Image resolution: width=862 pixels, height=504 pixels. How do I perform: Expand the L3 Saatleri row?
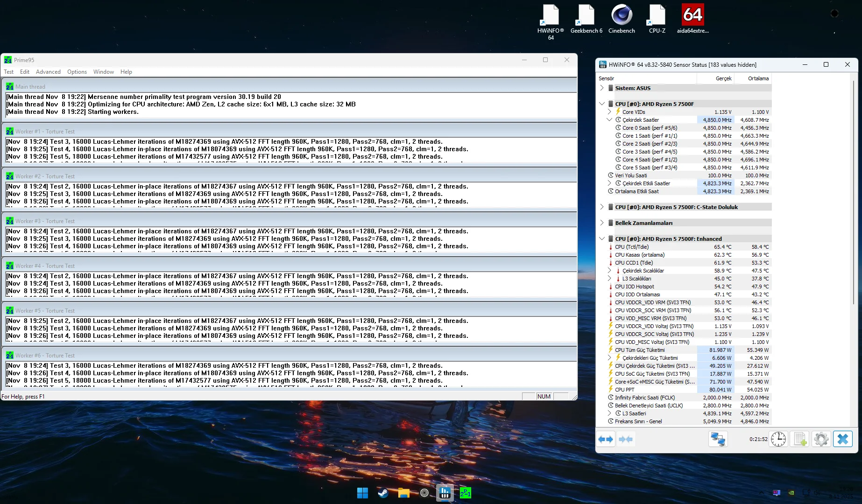pyautogui.click(x=609, y=413)
